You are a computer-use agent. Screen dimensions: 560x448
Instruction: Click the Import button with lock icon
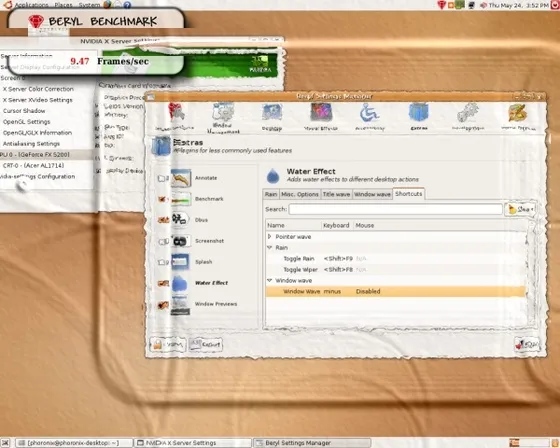coord(167,345)
